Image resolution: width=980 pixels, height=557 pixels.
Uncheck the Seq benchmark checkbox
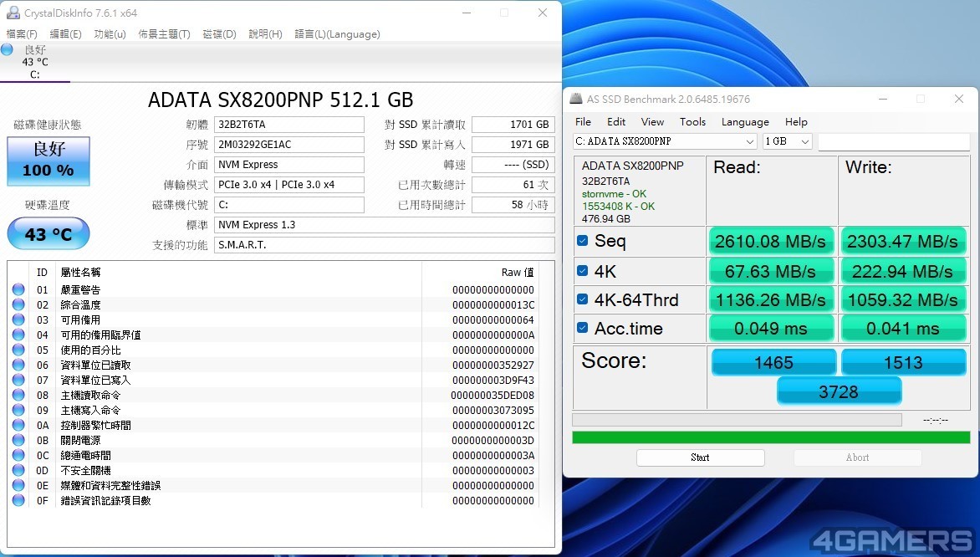point(583,241)
